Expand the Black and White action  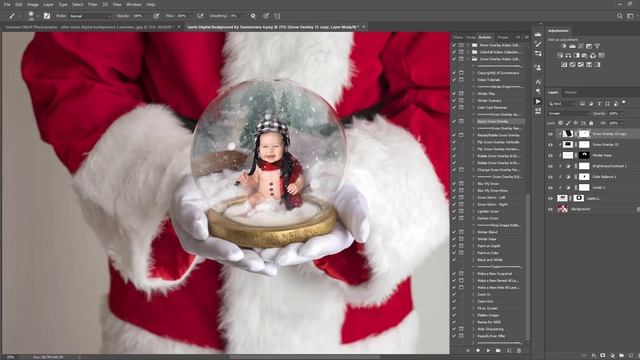(473, 260)
